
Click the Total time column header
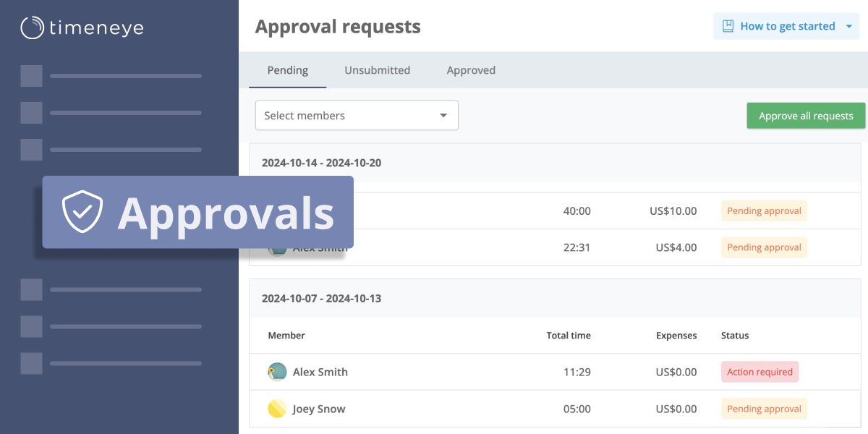pos(569,335)
